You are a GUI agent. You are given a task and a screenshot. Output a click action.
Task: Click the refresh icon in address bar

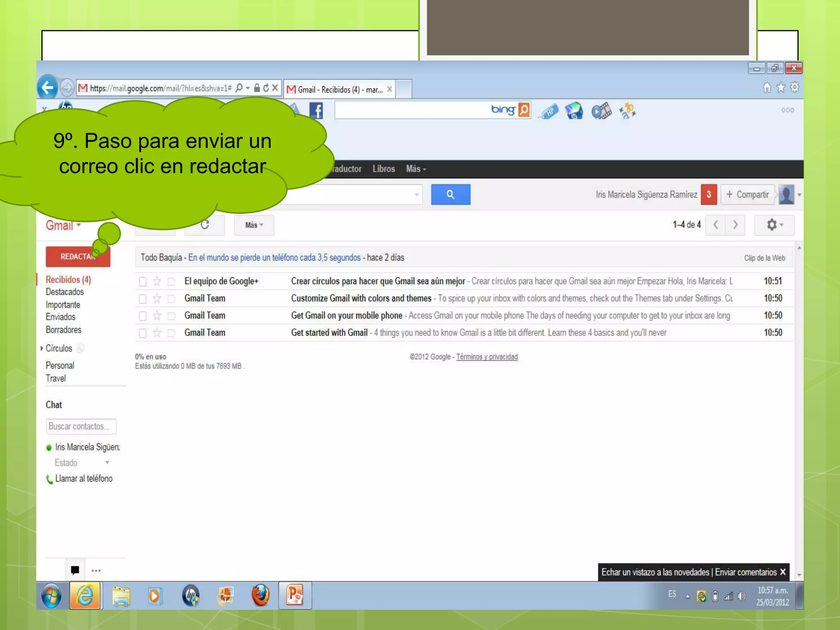pyautogui.click(x=266, y=88)
